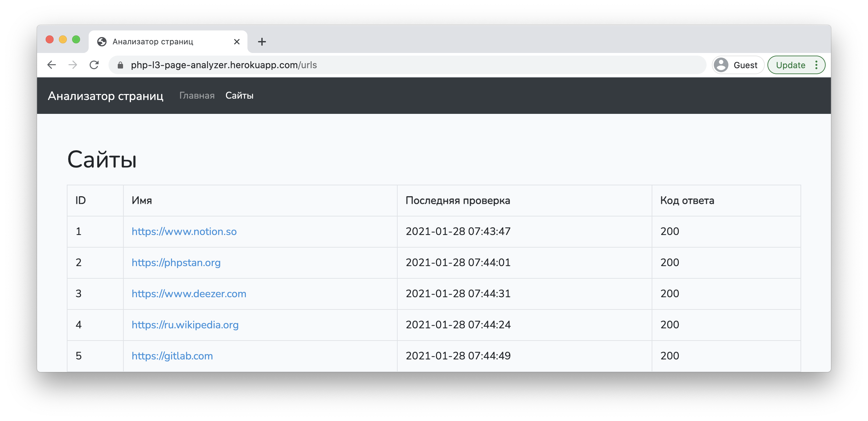Click the globe favicon on tab

(x=102, y=41)
